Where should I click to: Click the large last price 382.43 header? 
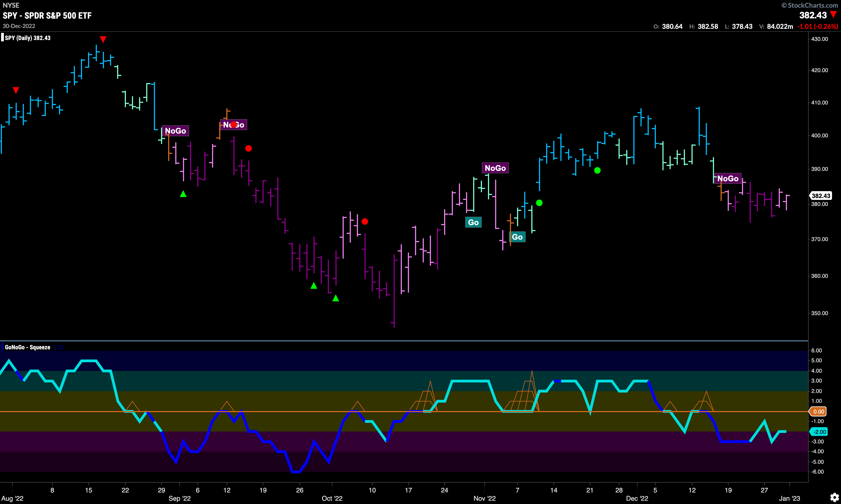[813, 15]
